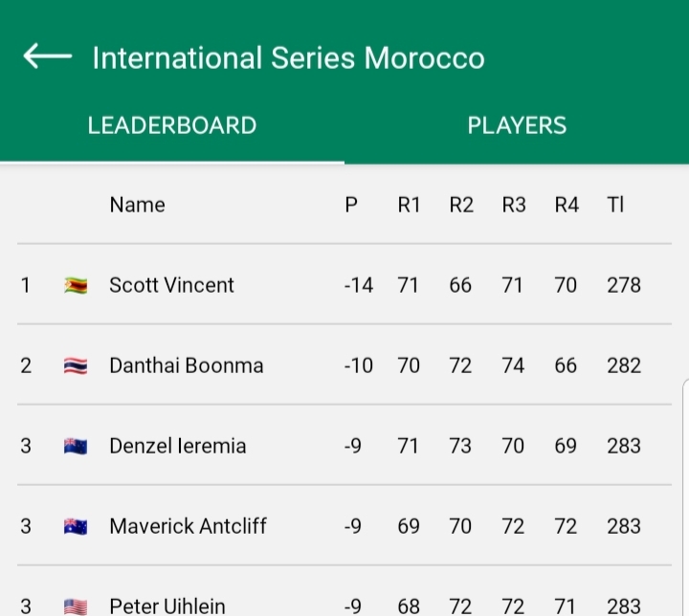The height and width of the screenshot is (616, 689).
Task: Click the Tl total column header
Action: [x=615, y=205]
